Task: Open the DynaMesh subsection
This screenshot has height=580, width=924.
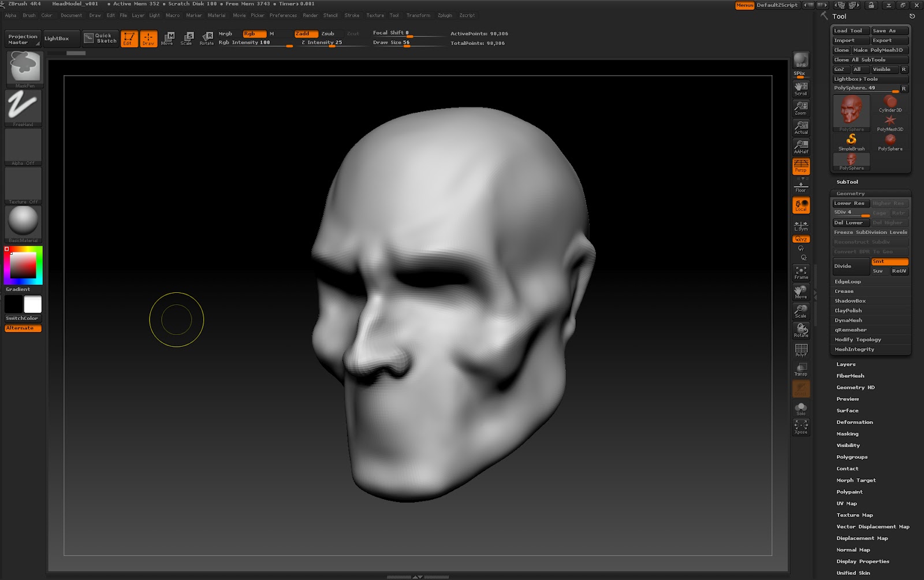Action: click(x=850, y=320)
